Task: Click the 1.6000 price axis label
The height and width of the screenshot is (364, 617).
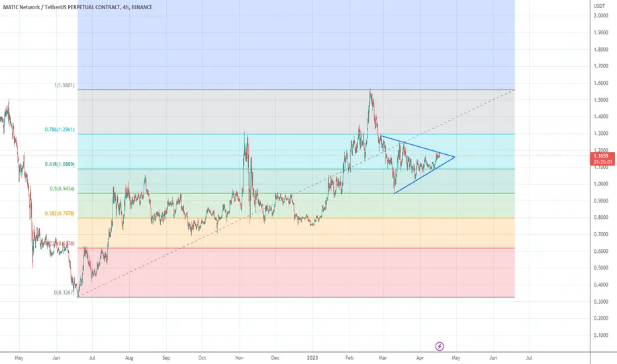Action: 601,83
